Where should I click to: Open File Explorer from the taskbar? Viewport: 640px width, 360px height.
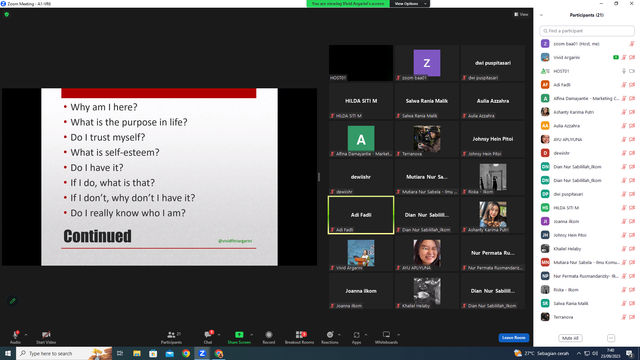pyautogui.click(x=136, y=353)
